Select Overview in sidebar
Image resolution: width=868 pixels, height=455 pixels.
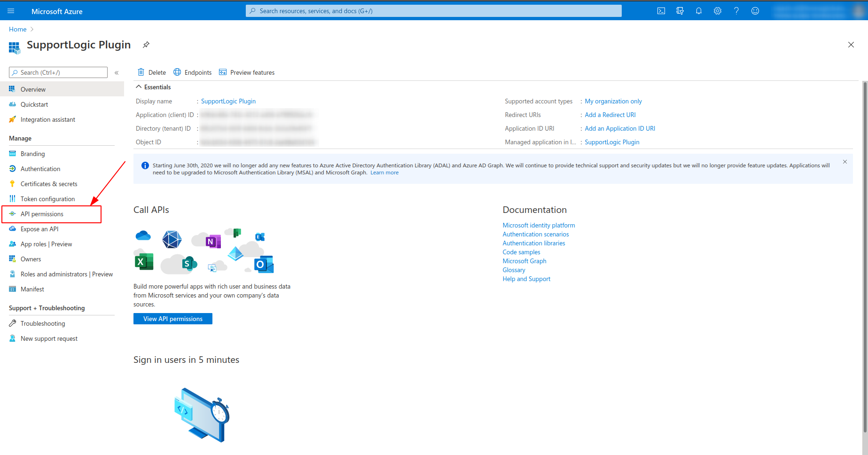pyautogui.click(x=62, y=89)
